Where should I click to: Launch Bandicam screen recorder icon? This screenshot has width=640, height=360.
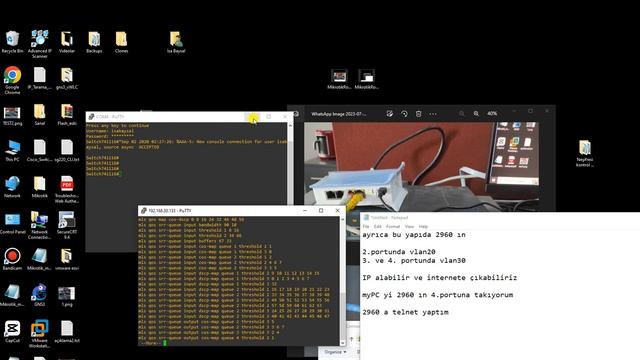12,259
